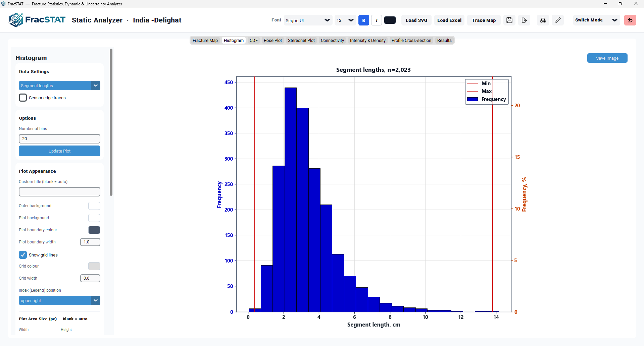Open the Stereonet Plot tab

[x=301, y=40]
